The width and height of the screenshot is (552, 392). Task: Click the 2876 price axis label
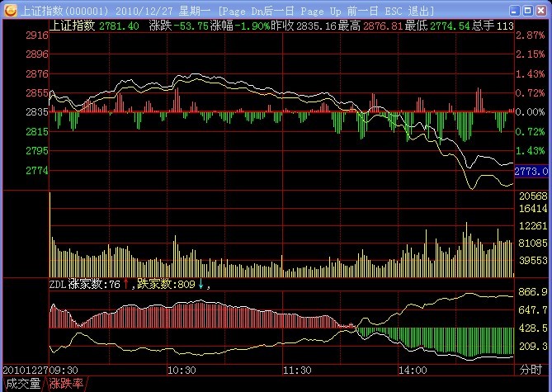[37, 74]
